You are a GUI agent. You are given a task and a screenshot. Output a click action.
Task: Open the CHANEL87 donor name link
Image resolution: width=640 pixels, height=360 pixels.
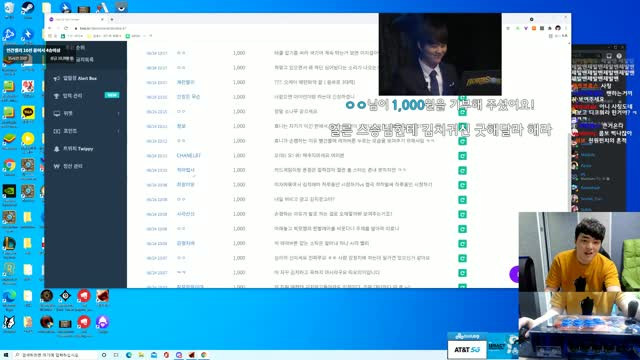click(x=189, y=156)
